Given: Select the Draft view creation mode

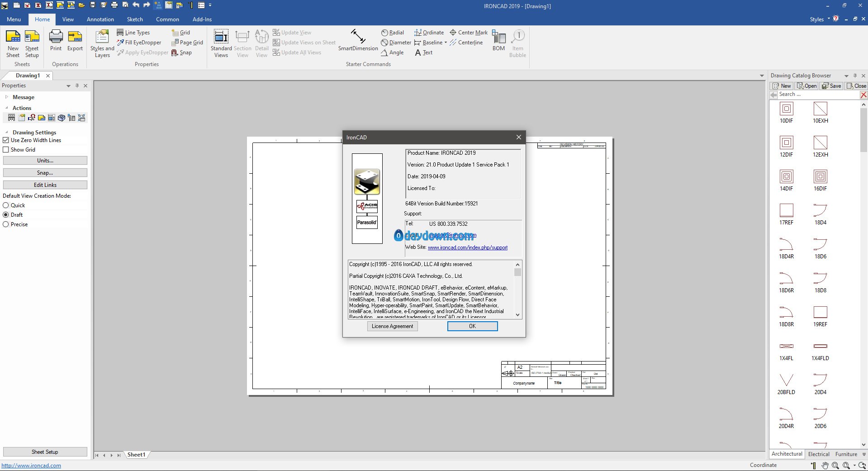Looking at the screenshot, I should click(x=6, y=215).
